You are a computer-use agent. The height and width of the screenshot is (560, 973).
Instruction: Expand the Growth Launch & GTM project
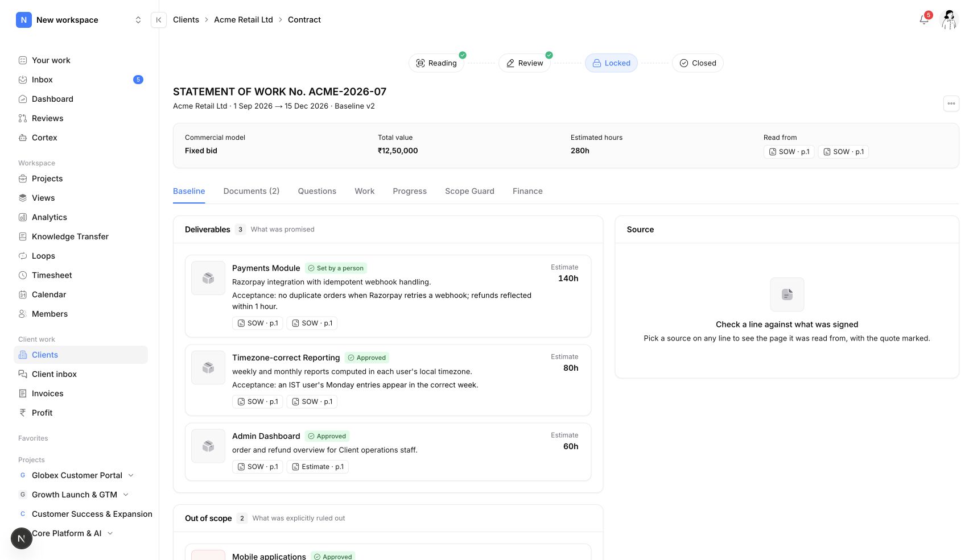click(126, 495)
